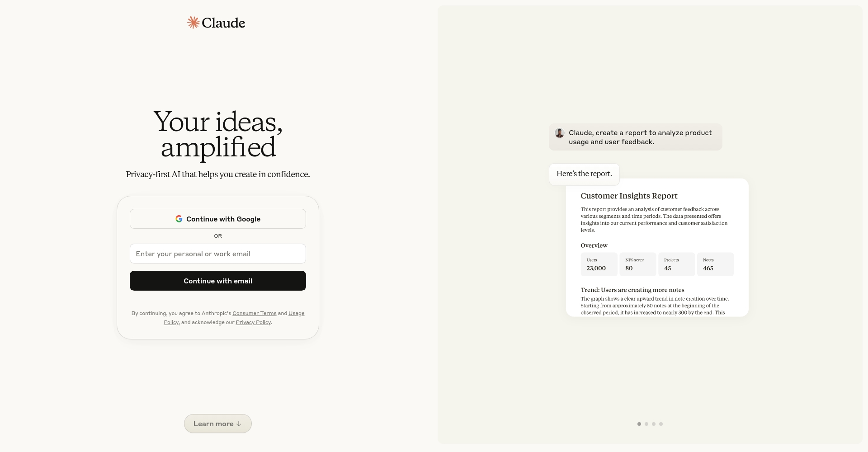Click the down arrow icon beside Learn more
Viewport: 868px width, 452px height.
coord(239,424)
